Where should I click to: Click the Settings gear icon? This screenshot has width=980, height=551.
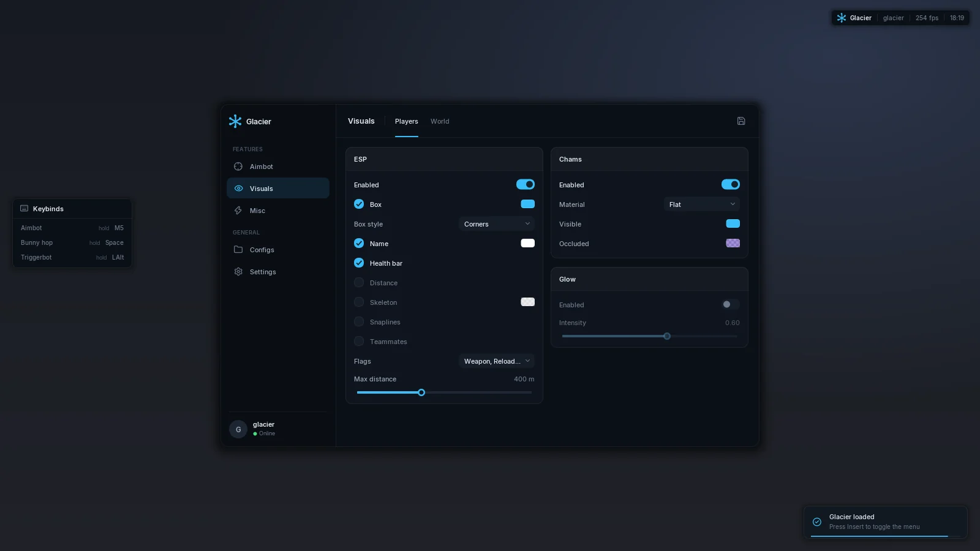[238, 272]
